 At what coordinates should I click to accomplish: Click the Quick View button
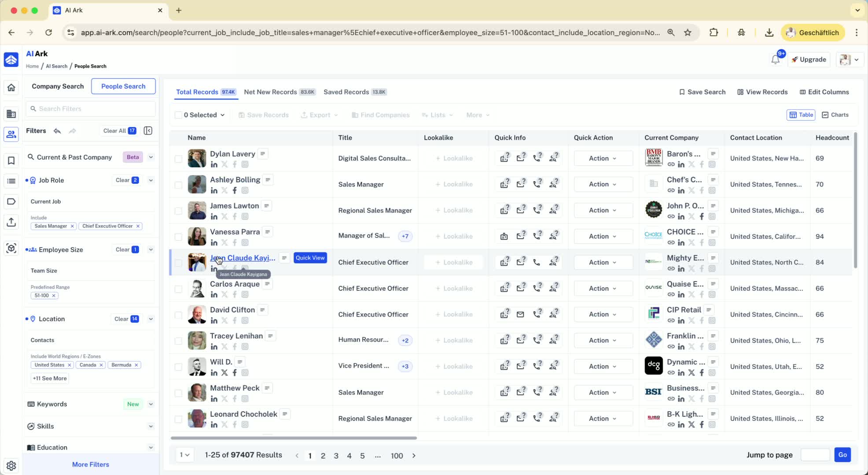[310, 258]
